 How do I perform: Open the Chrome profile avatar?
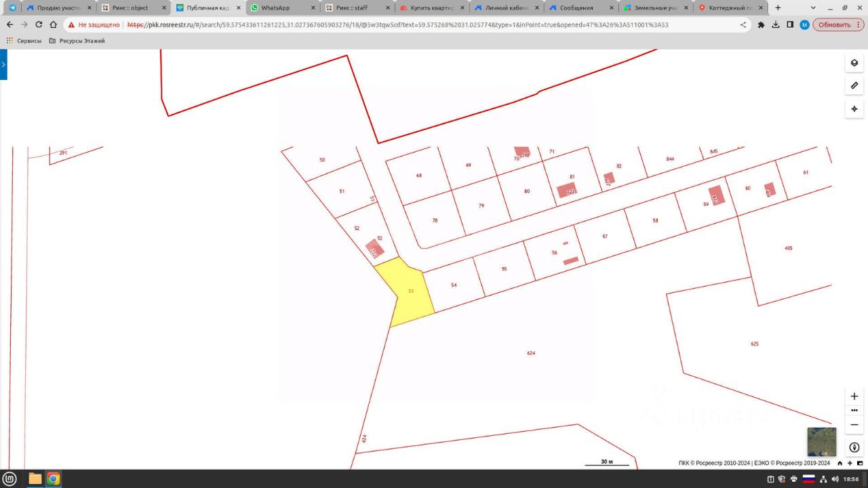[805, 24]
